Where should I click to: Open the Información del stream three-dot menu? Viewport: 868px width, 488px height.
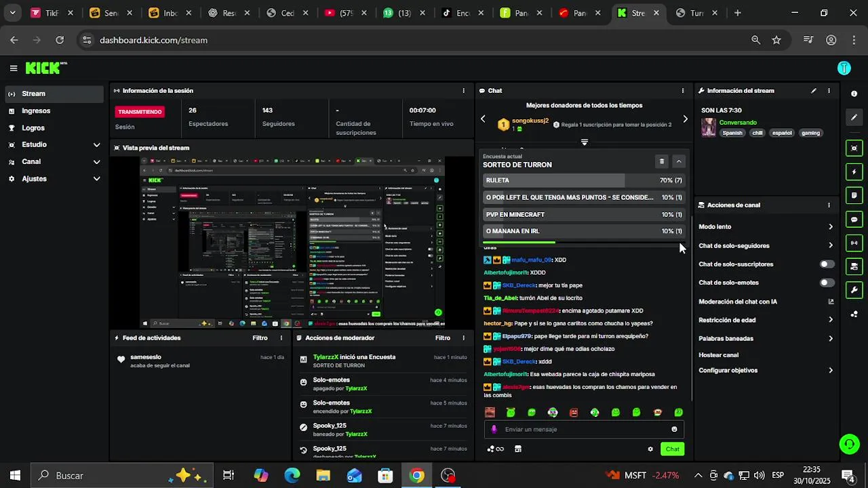pyautogui.click(x=829, y=91)
